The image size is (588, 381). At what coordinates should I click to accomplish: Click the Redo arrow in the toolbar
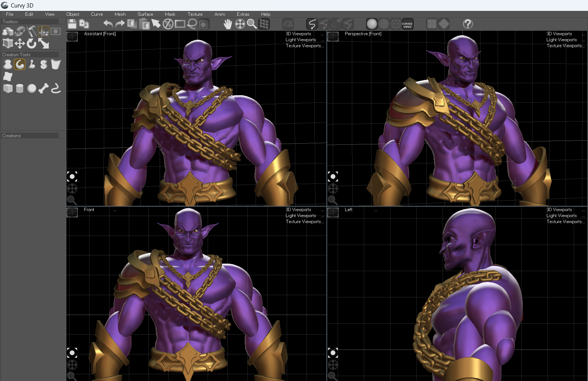click(x=120, y=24)
